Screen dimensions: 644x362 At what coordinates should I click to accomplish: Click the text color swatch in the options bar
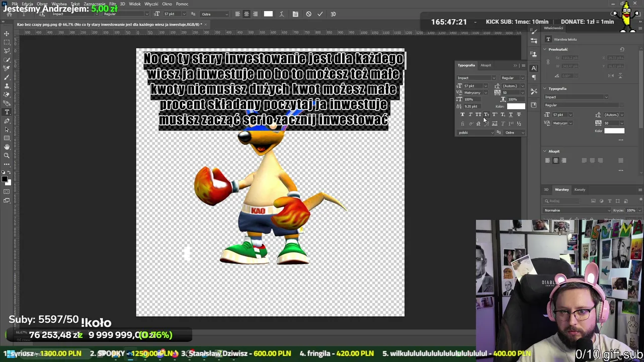268,14
